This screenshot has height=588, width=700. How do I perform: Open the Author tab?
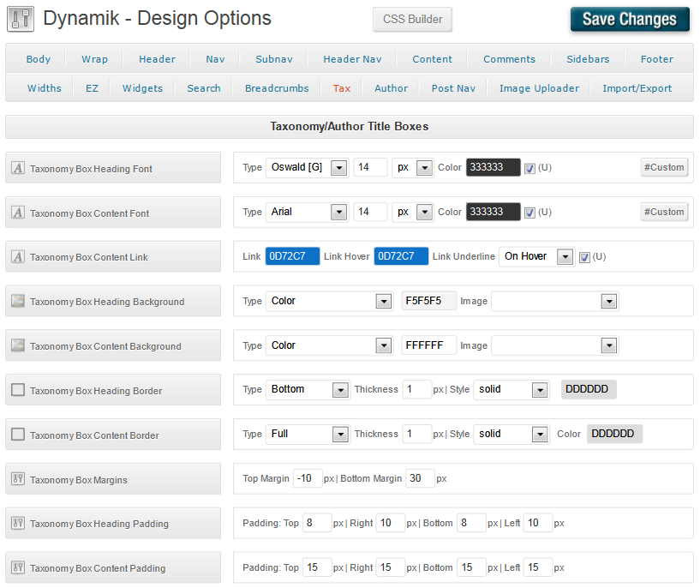click(391, 88)
